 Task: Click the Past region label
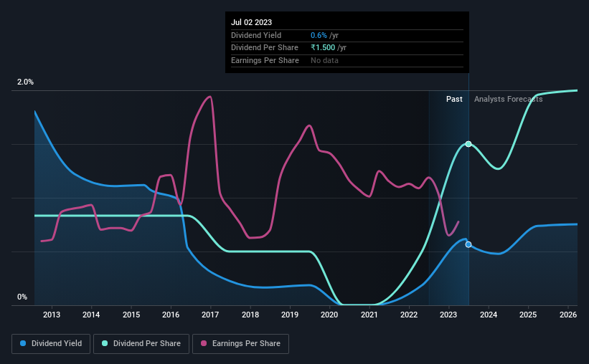[454, 99]
